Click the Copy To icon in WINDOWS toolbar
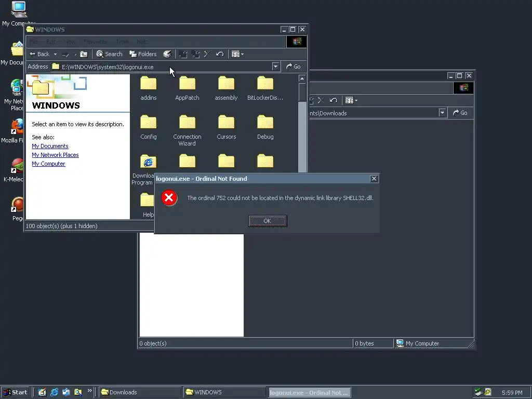 pyautogui.click(x=195, y=54)
